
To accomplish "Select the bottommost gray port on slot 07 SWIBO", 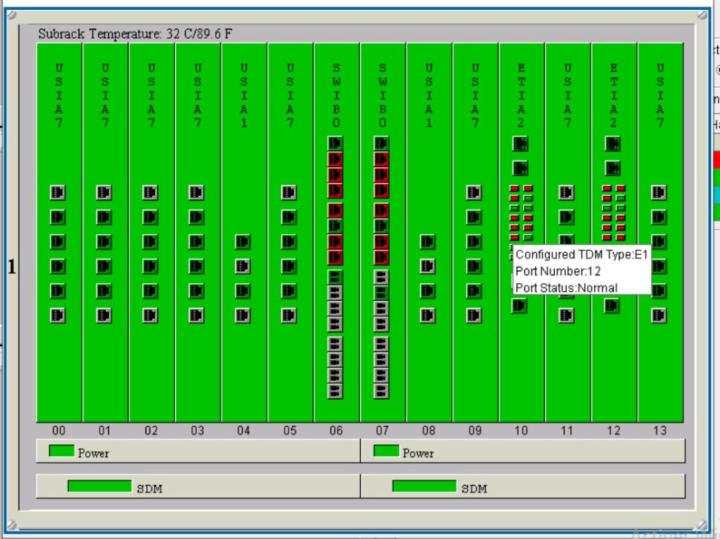I will (x=381, y=391).
